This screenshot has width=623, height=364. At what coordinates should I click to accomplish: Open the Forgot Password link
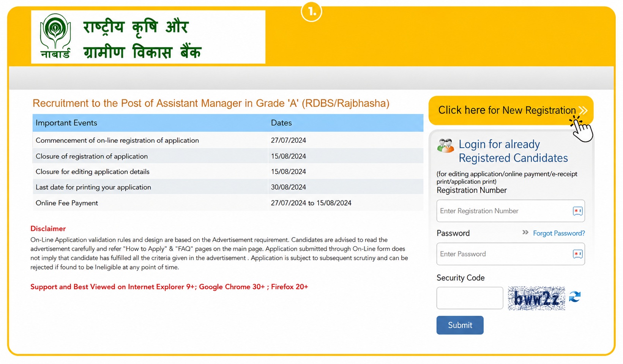[559, 233]
